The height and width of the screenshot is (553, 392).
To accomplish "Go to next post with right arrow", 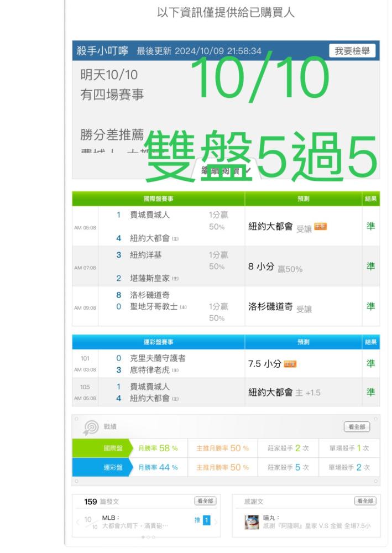I will point(216,521).
